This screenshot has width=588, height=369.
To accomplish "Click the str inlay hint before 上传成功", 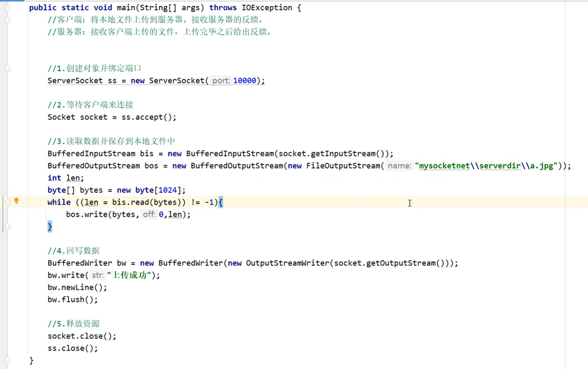I will click(x=97, y=275).
